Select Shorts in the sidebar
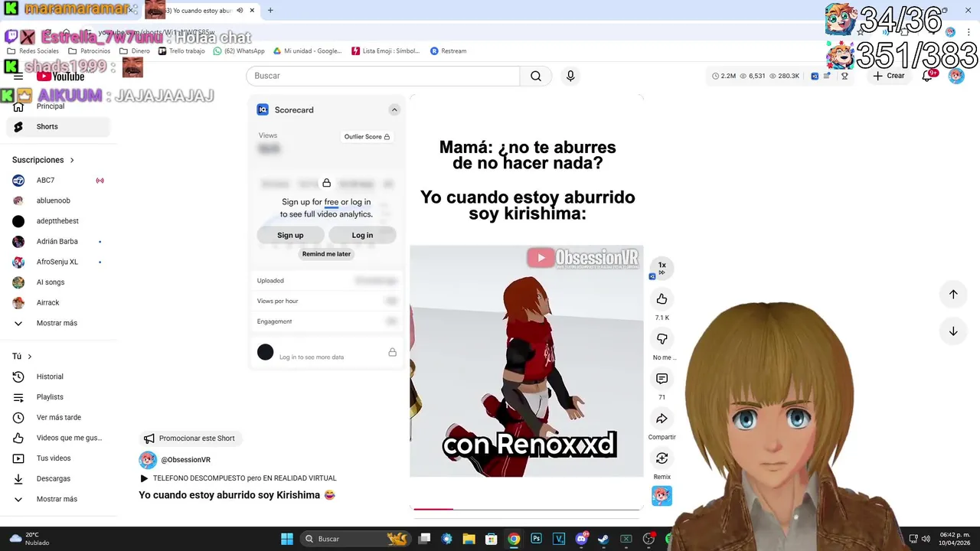The image size is (980, 551). pos(57,127)
